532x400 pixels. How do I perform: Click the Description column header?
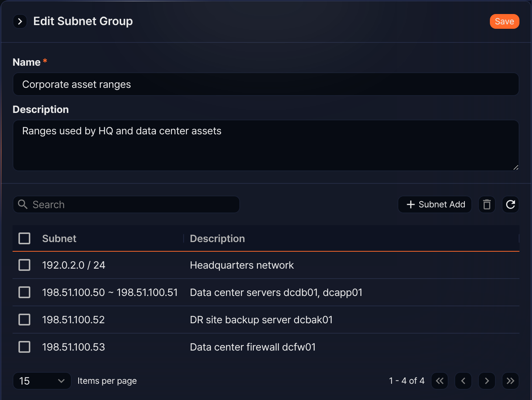(217, 238)
